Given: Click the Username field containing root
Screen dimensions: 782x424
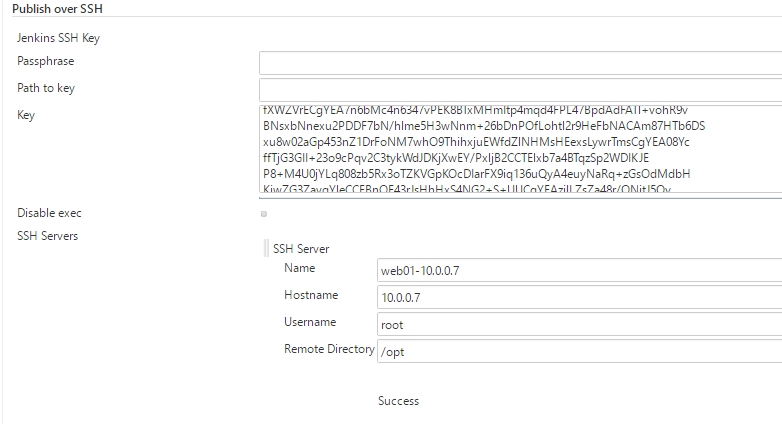Looking at the screenshot, I should pyautogui.click(x=580, y=324).
